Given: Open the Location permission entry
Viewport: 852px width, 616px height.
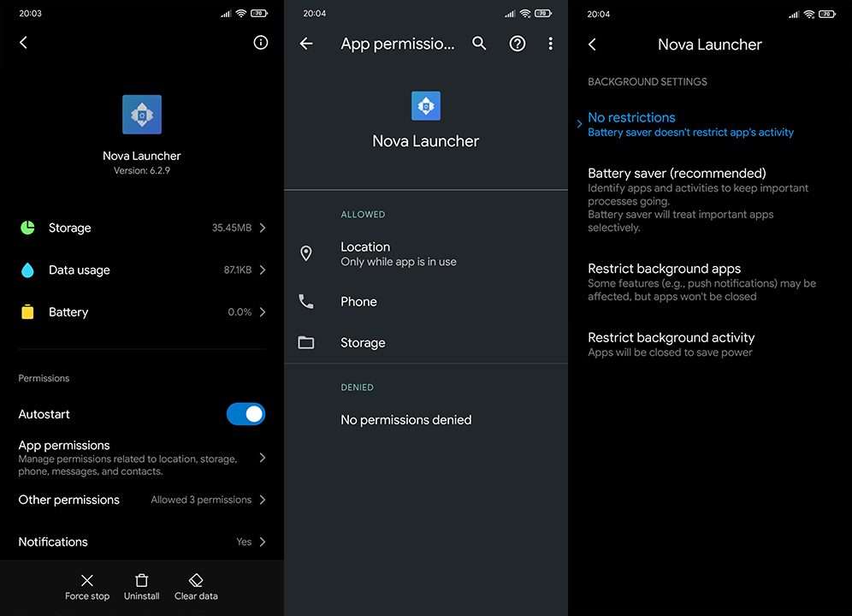Looking at the screenshot, I should pyautogui.click(x=426, y=253).
